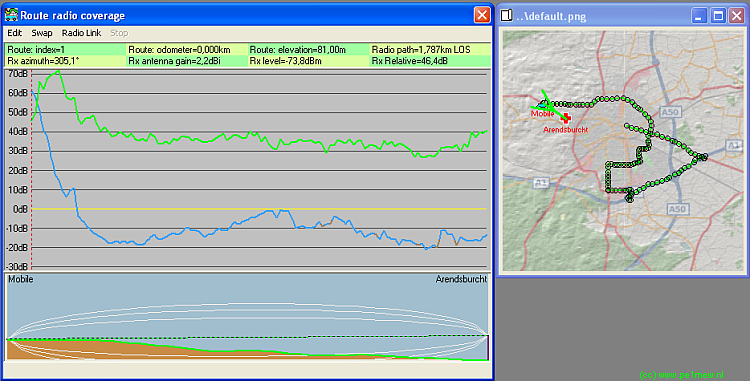Click the red Arendsburcht station marker
This screenshot has height=381, width=750.
click(566, 118)
